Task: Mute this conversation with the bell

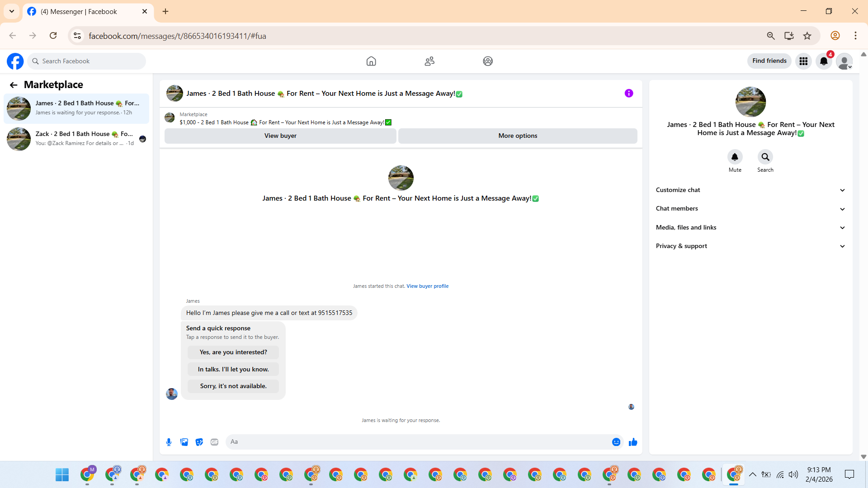Action: 735,157
